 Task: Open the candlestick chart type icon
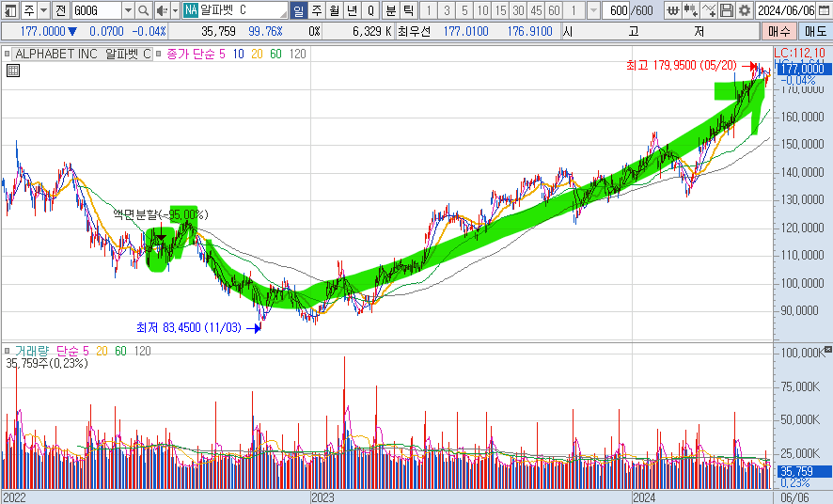pos(690,10)
